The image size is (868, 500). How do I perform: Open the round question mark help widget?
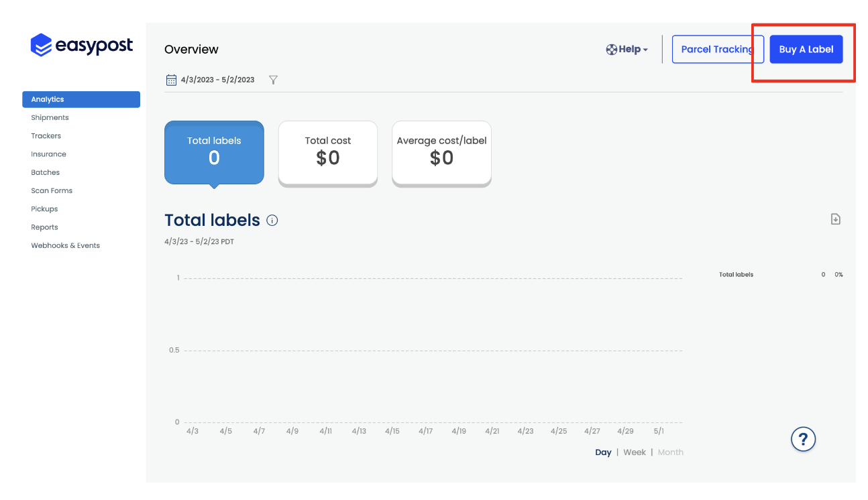(803, 439)
